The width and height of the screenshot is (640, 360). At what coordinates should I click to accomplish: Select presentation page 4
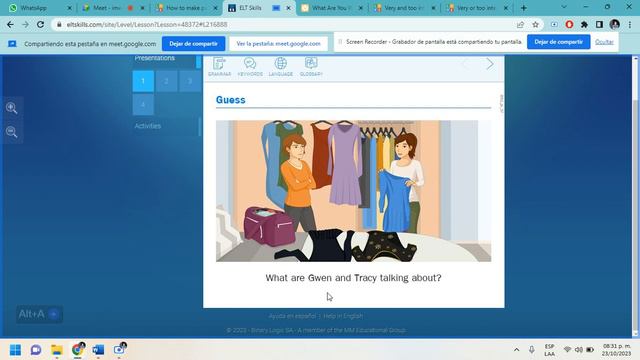click(x=143, y=104)
